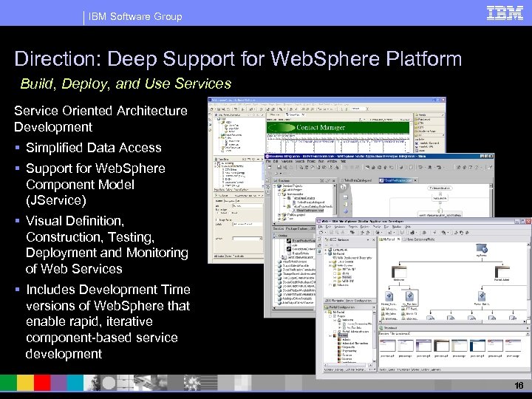Close the Services panel in Integration window
Screen dimensions: 532x399
(x=333, y=180)
